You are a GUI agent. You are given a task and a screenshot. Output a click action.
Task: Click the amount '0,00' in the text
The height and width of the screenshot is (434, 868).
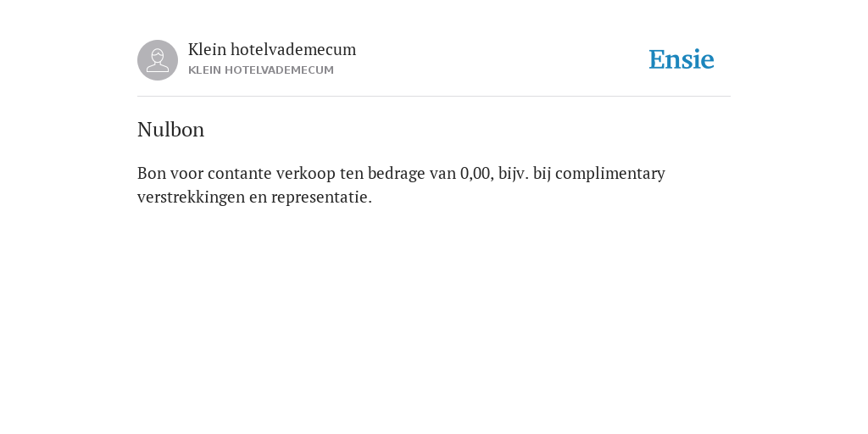coord(476,174)
